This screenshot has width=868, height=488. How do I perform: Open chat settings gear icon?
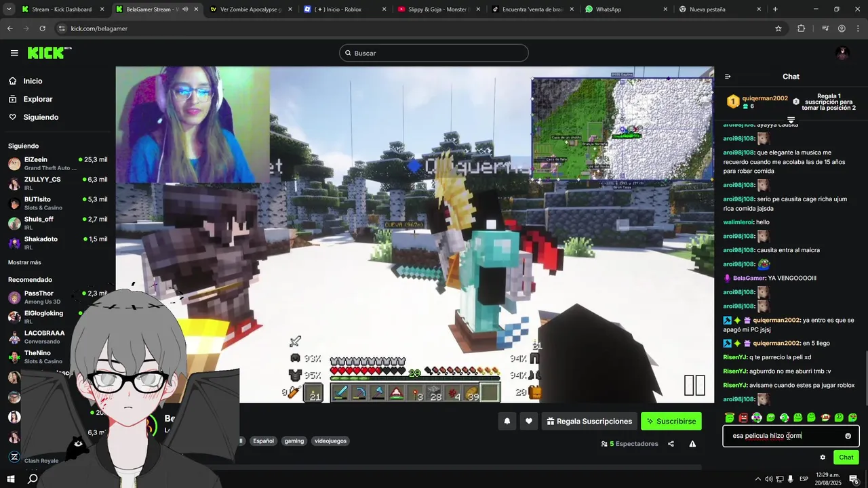[x=823, y=457]
